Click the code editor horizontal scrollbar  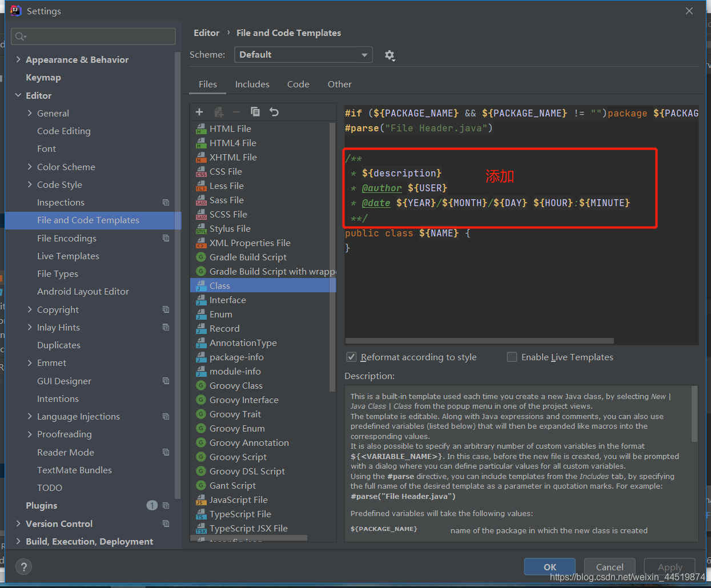480,341
